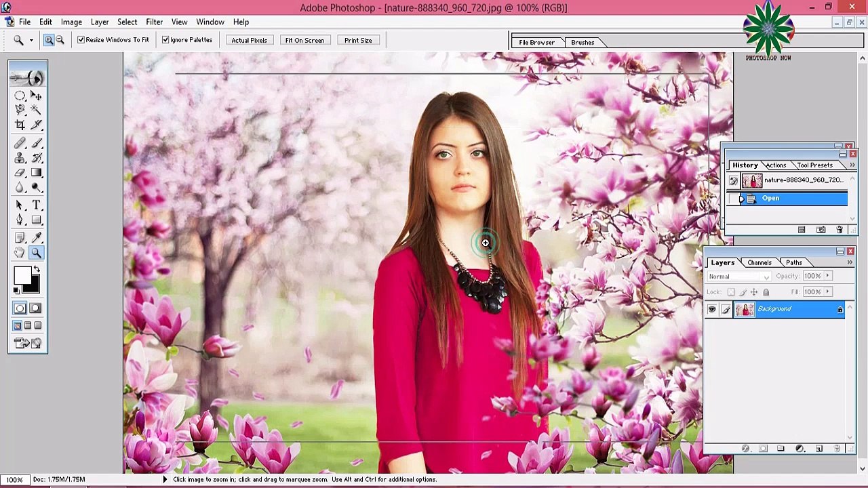Open adjustment layer menu in Layers panel
868x488 pixels.
[x=800, y=449]
